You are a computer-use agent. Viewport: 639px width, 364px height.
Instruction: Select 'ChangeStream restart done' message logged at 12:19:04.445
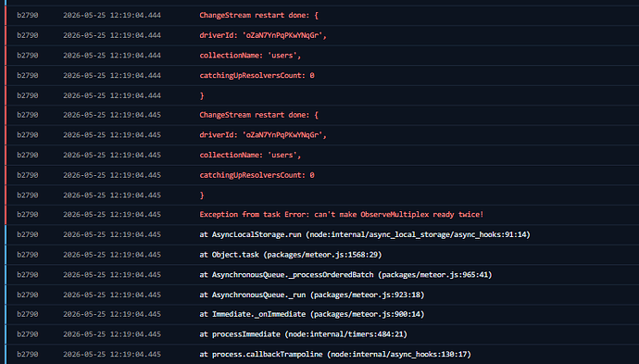click(258, 115)
